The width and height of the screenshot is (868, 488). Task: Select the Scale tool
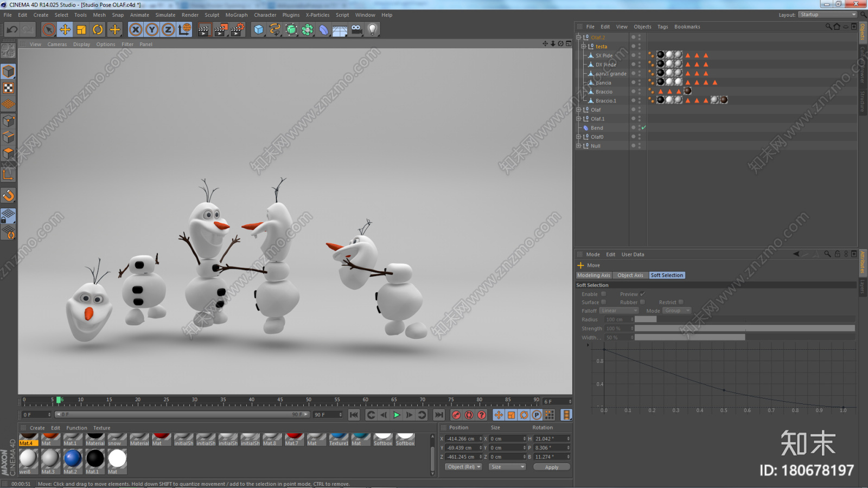[81, 29]
